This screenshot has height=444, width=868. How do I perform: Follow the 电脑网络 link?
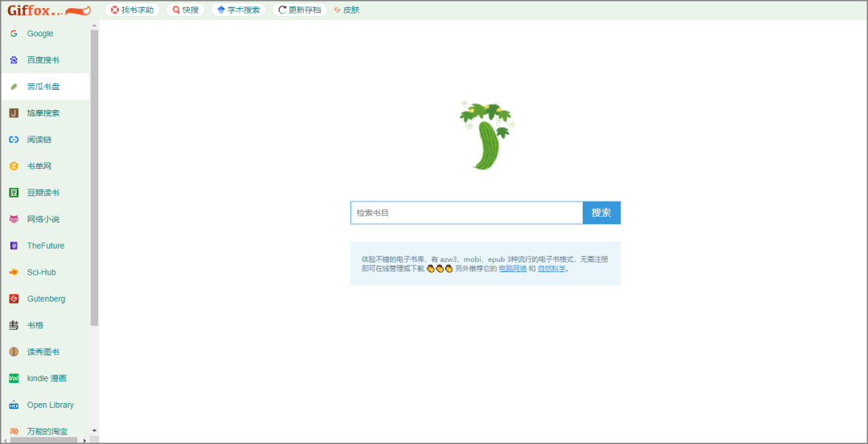point(512,269)
